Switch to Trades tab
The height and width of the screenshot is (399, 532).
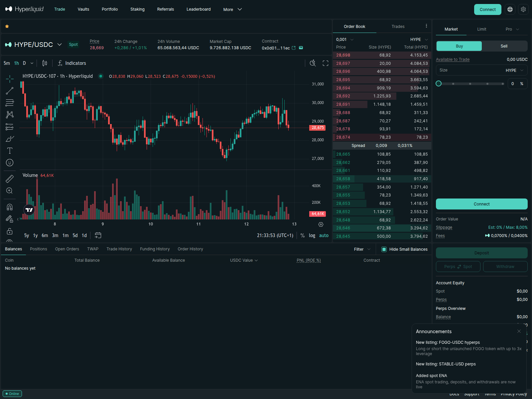398,27
